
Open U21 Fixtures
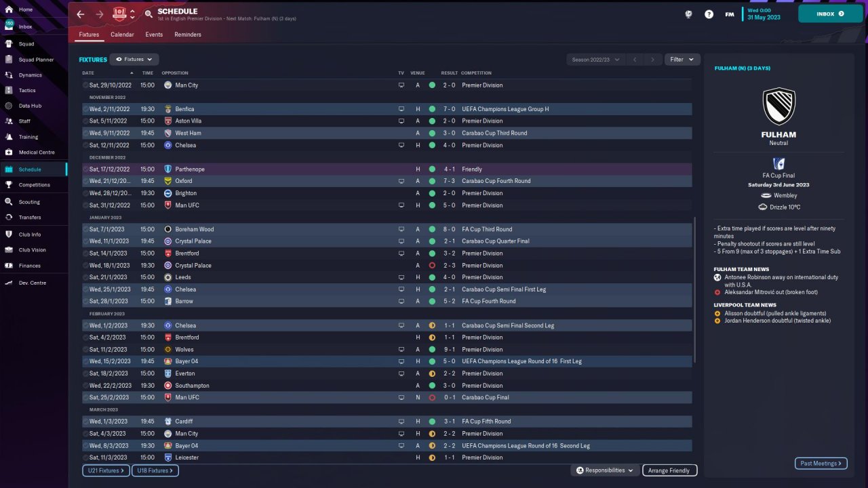pyautogui.click(x=106, y=470)
